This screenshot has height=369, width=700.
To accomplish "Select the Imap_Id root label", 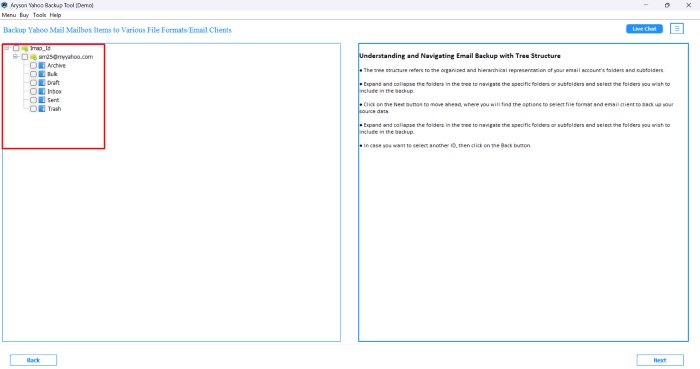I will point(40,48).
